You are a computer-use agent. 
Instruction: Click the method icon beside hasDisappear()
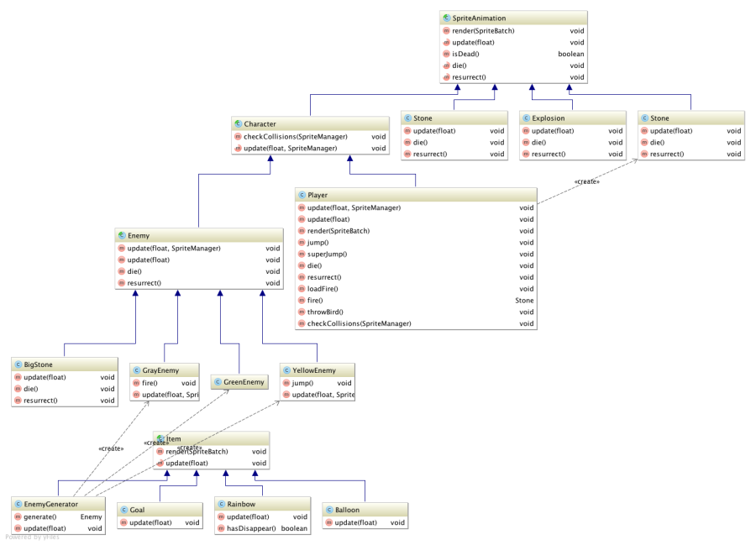click(221, 528)
